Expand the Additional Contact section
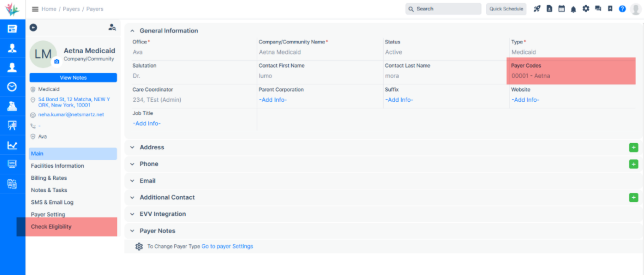The image size is (644, 275). tap(132, 197)
